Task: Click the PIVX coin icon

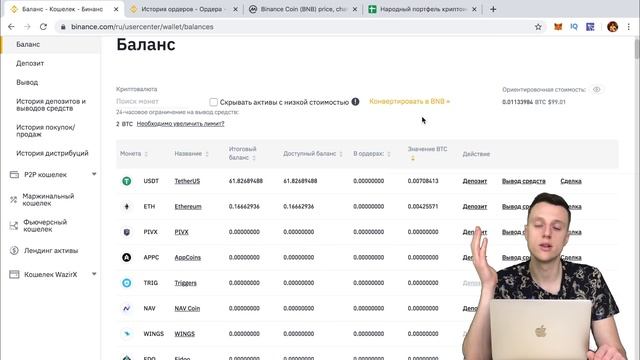Action: [x=127, y=232]
